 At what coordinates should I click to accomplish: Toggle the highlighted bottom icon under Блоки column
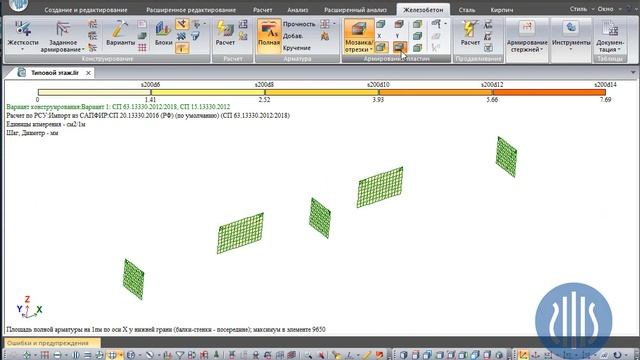pyautogui.click(x=182, y=48)
